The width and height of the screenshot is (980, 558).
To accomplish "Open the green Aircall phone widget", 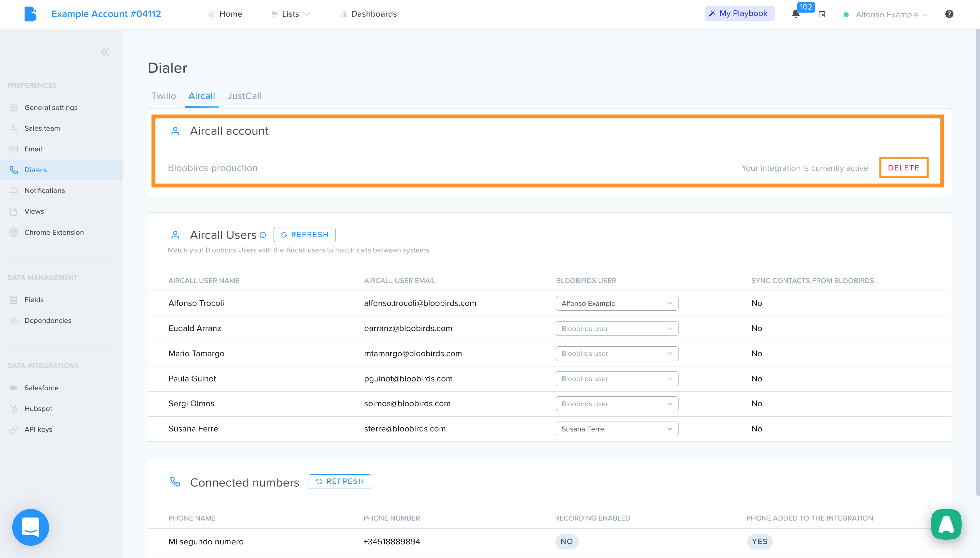I will pyautogui.click(x=946, y=524).
